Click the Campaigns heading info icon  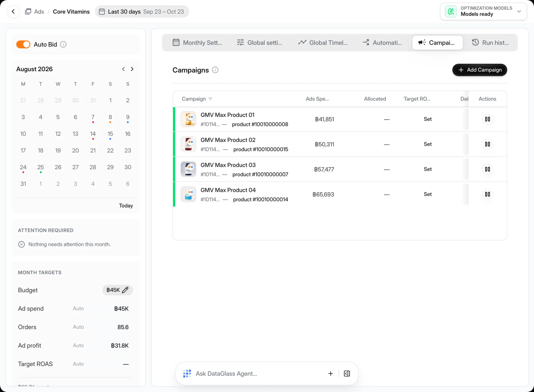click(215, 70)
